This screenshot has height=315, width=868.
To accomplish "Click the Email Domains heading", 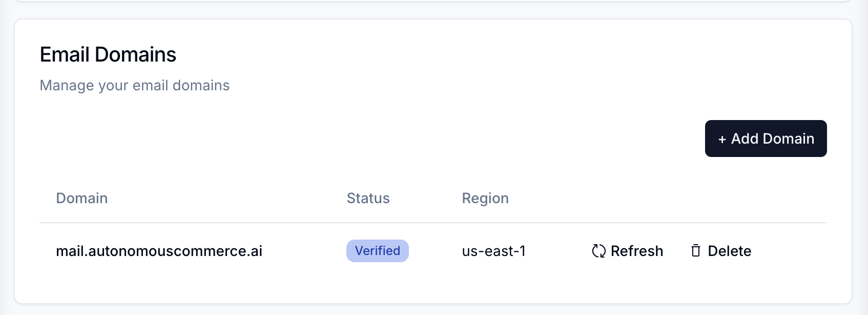I will click(109, 54).
